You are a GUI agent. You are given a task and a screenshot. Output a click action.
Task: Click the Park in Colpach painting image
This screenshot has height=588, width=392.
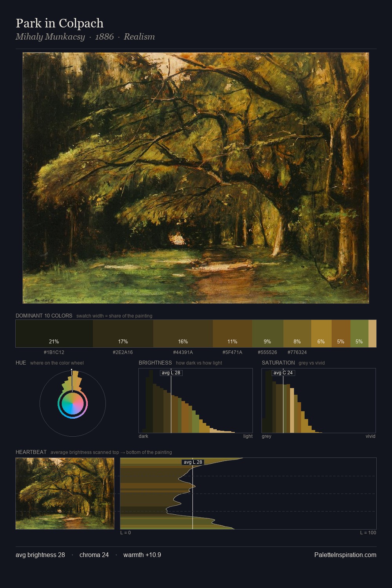(x=196, y=178)
